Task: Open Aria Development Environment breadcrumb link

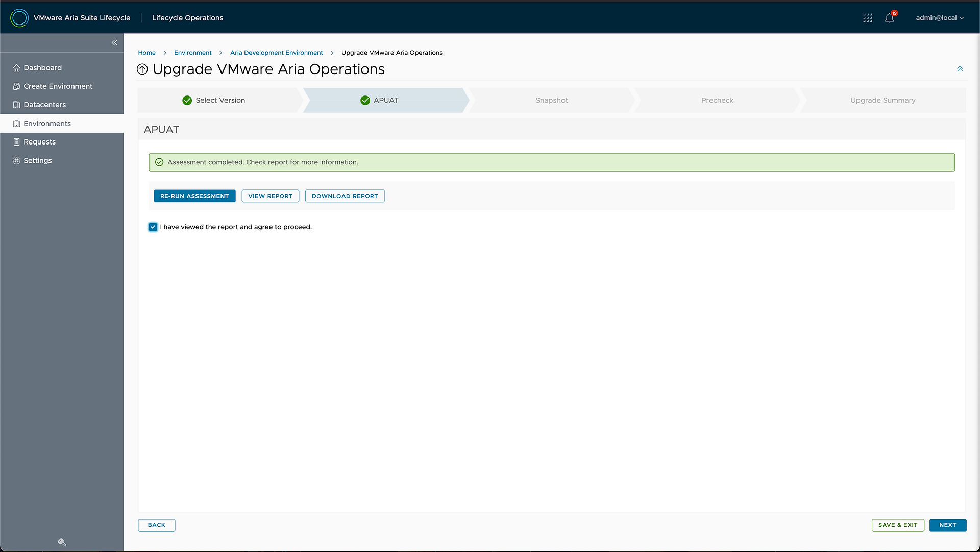Action: point(277,53)
